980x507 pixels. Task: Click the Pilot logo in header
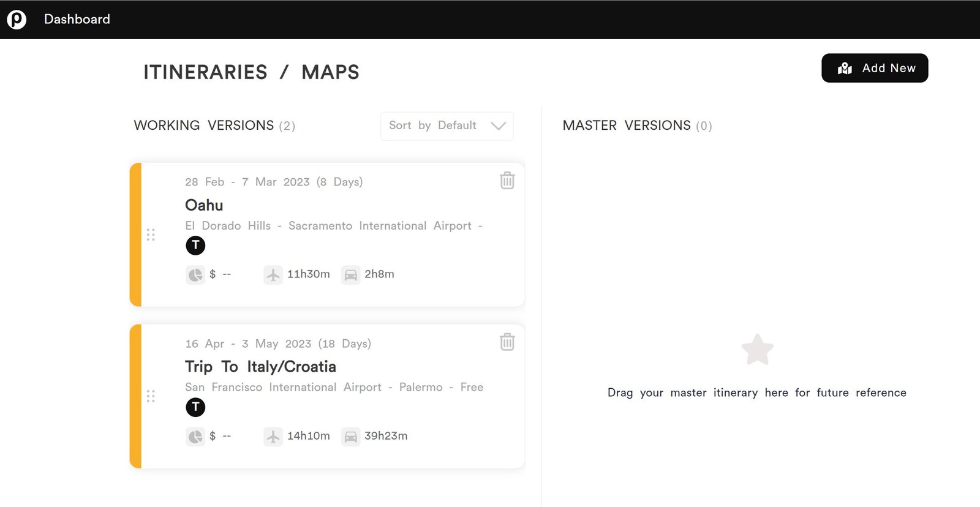tap(17, 20)
